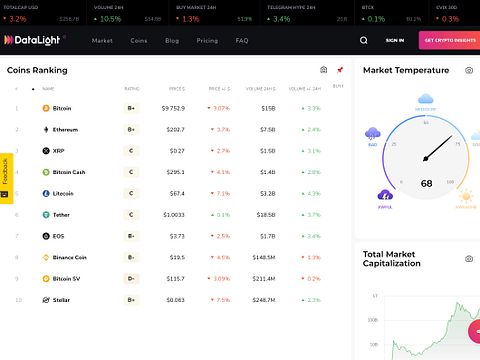
Task: Sort by Volume 24h column header
Action: tap(261, 89)
